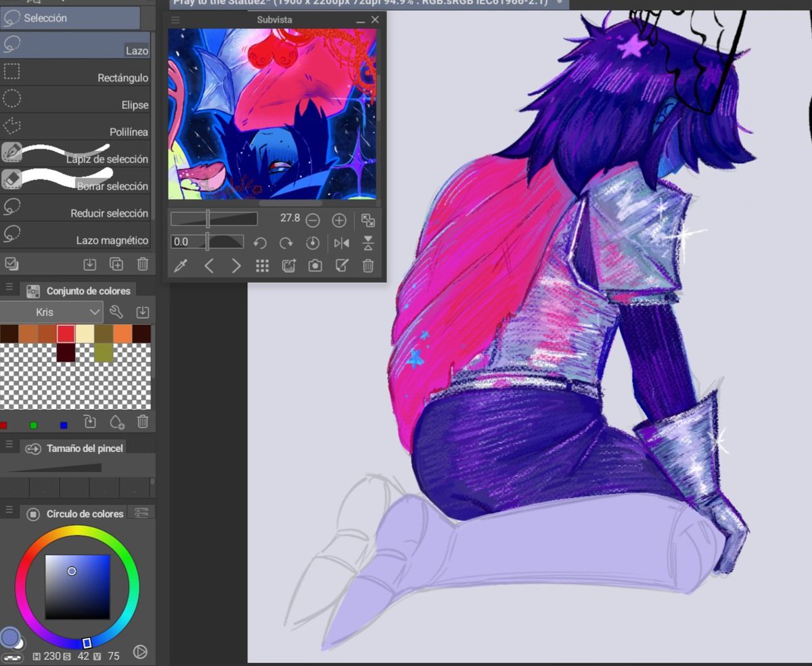812x666 pixels.
Task: Click the Subvista zoom slider
Action: 214,219
